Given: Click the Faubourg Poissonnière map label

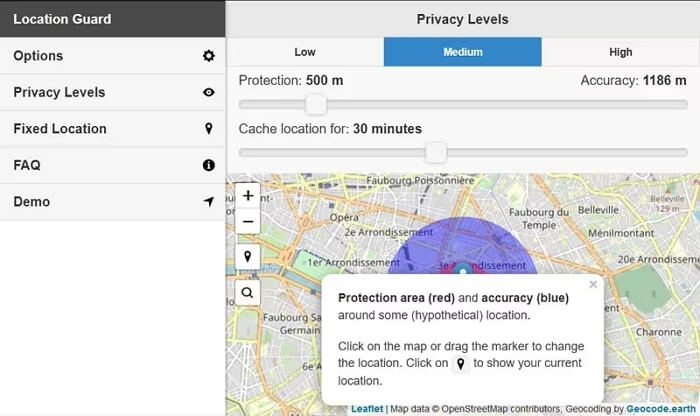Looking at the screenshot, I should coord(421,180).
